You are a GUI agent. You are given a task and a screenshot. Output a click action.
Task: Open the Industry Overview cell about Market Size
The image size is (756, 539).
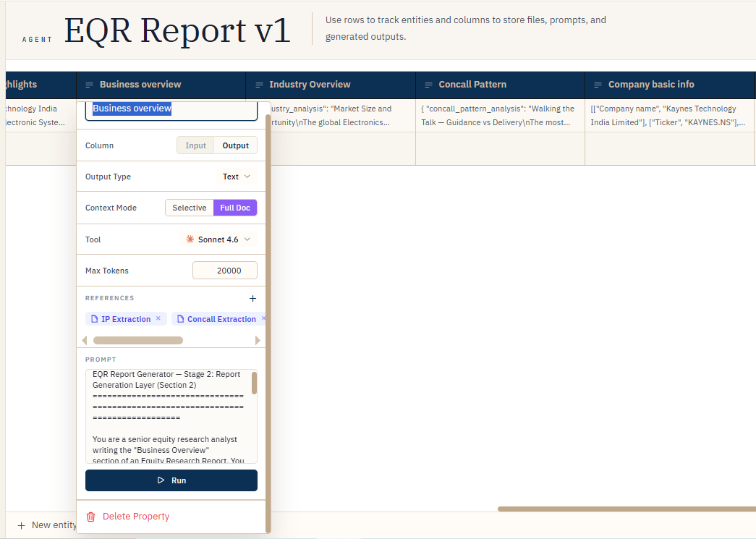pyautogui.click(x=343, y=116)
